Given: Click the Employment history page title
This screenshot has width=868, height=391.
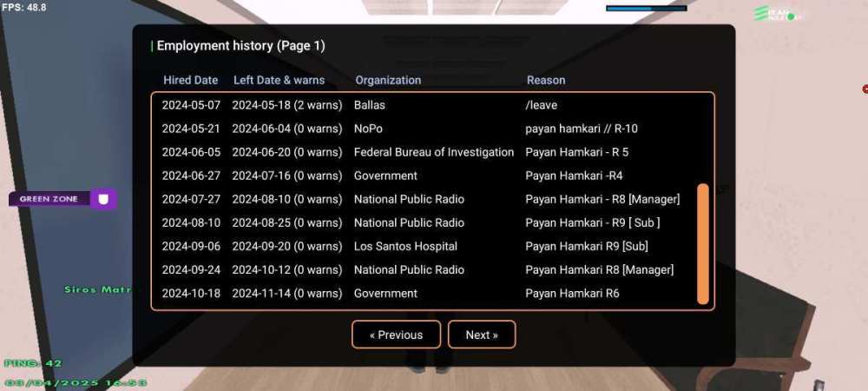Looking at the screenshot, I should tap(240, 45).
